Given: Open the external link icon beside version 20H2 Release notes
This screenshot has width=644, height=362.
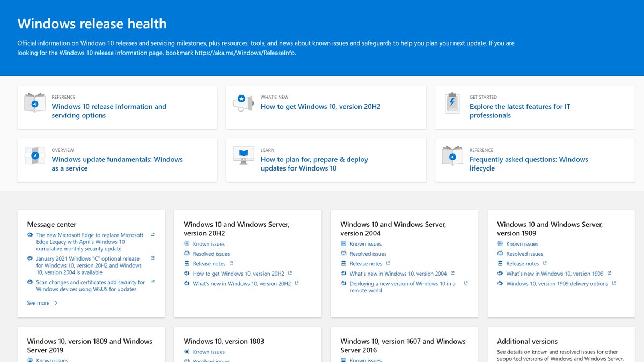Looking at the screenshot, I should pyautogui.click(x=231, y=263).
